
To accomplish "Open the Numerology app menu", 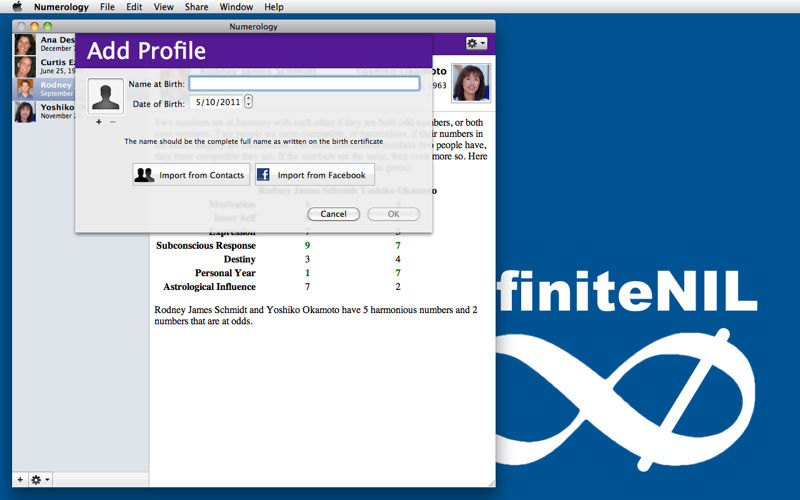I will 61,7.
